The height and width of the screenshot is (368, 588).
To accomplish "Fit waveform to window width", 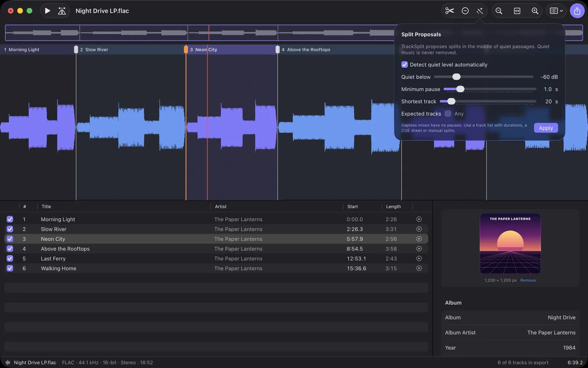I will [x=517, y=11].
